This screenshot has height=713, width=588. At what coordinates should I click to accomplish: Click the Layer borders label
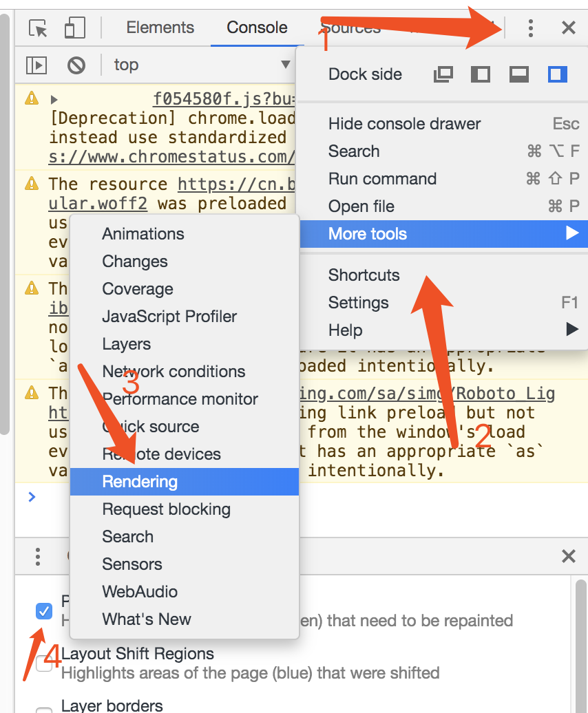point(112,705)
